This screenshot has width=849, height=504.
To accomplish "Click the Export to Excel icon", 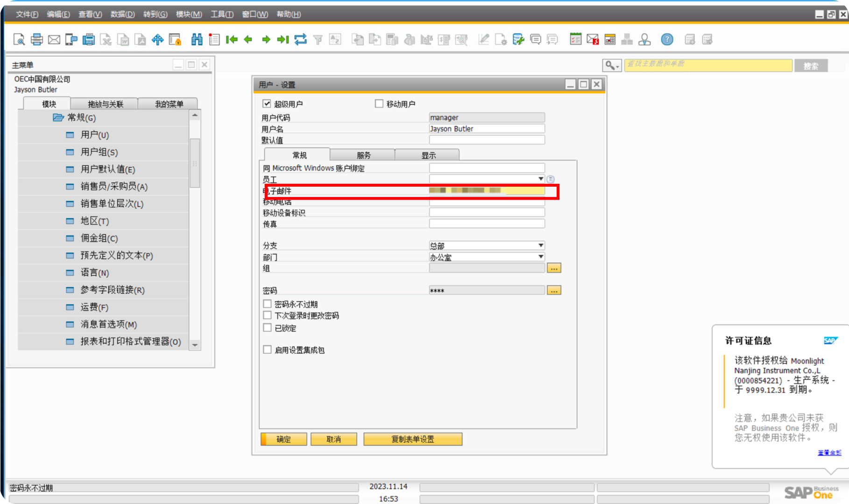I will pyautogui.click(x=106, y=40).
